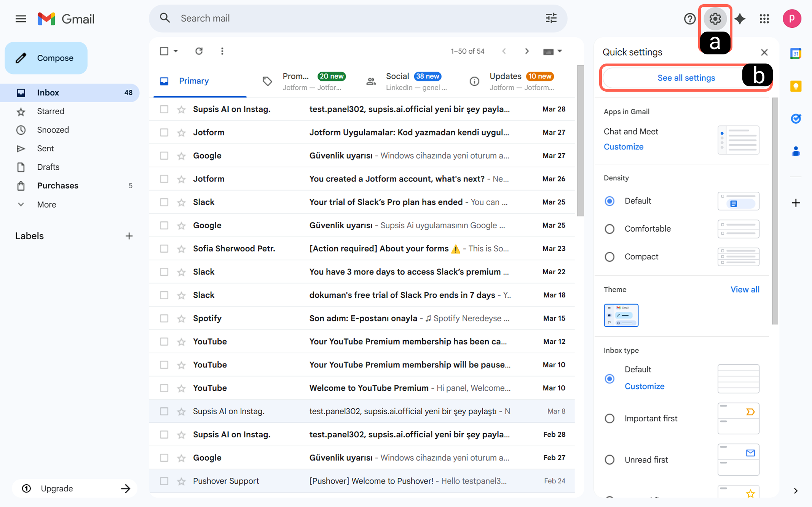
Task: Open Google Calendar in side panel
Action: tap(796, 54)
